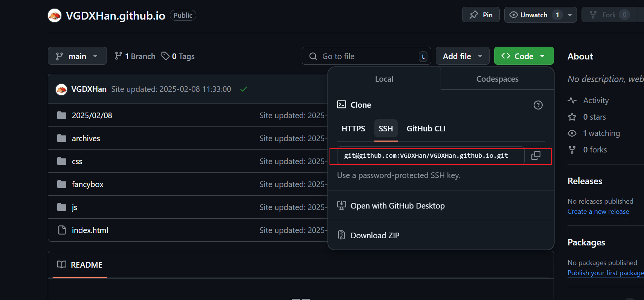Open the index.html file

click(90, 230)
